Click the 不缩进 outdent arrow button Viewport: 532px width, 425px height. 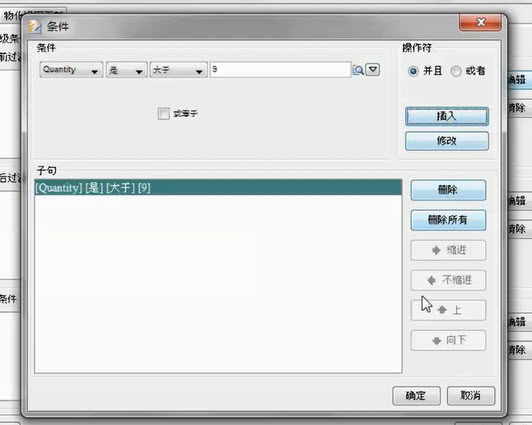448,280
